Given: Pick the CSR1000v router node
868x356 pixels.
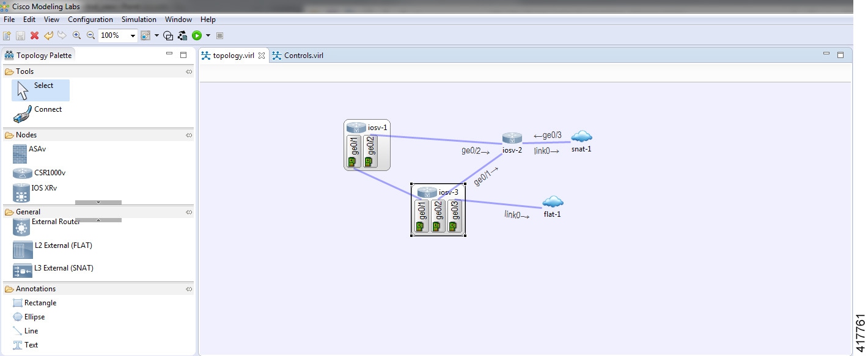Looking at the screenshot, I should tap(39, 173).
